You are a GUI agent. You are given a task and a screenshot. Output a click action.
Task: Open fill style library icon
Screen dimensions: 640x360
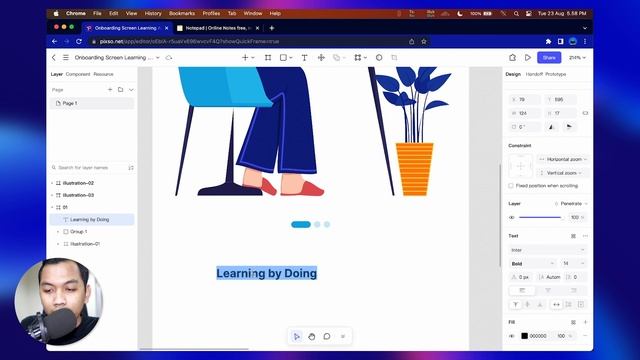[573, 322]
